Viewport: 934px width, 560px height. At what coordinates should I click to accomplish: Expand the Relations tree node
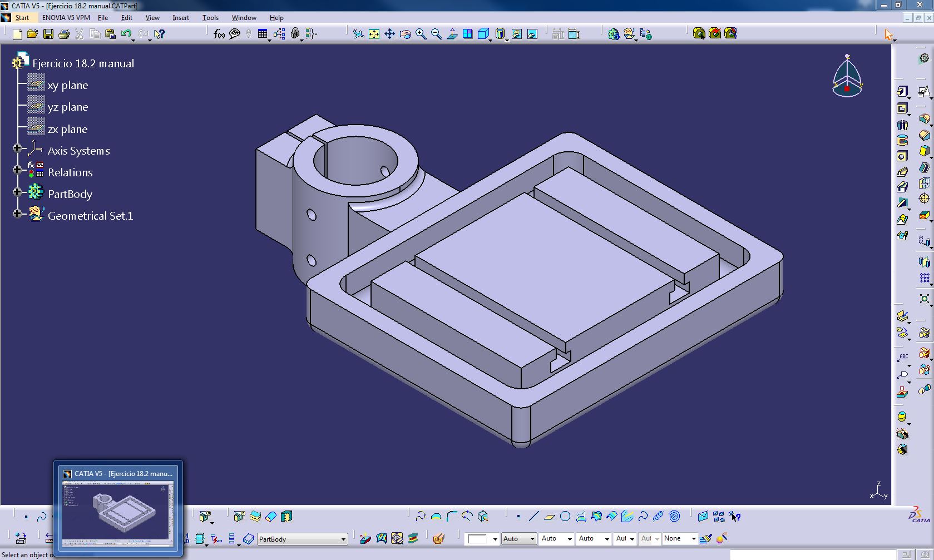pos(17,170)
